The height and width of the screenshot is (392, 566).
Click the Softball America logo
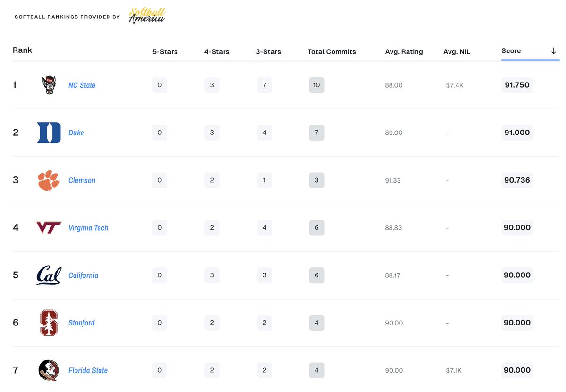(147, 16)
